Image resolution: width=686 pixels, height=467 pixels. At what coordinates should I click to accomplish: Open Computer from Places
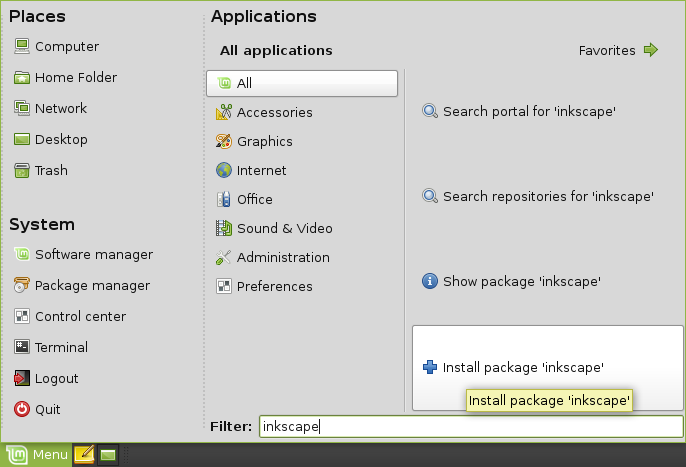coord(56,46)
